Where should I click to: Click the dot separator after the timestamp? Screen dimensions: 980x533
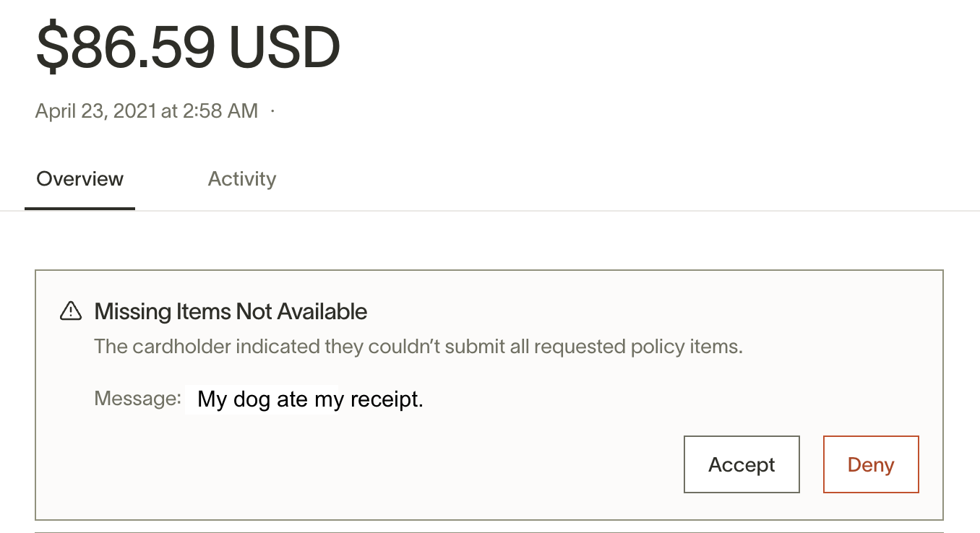tap(272, 110)
